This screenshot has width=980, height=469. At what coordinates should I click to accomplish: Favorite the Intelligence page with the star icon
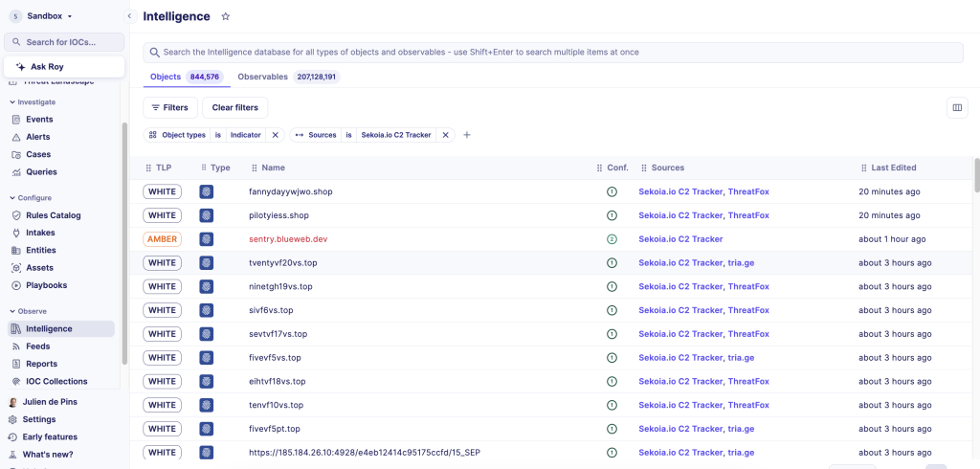tap(226, 17)
